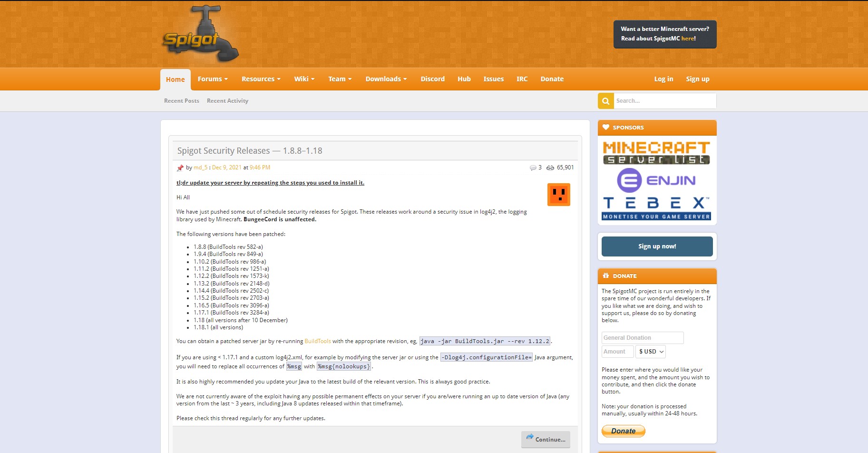Click the heart icon in Sponsors header

click(x=605, y=128)
